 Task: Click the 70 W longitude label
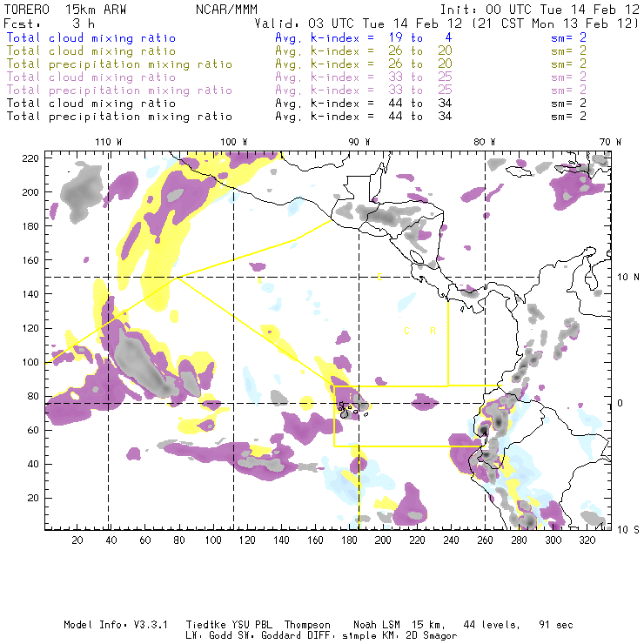[611, 141]
